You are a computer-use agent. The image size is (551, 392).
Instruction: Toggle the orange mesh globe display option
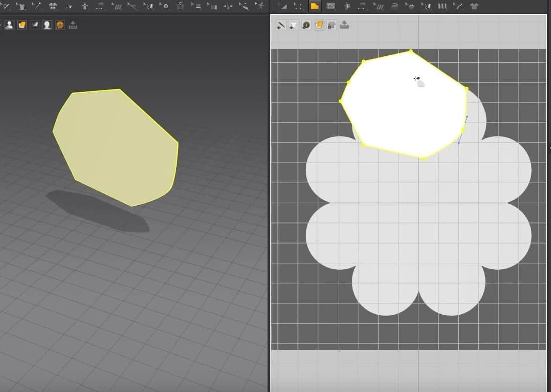pos(60,25)
